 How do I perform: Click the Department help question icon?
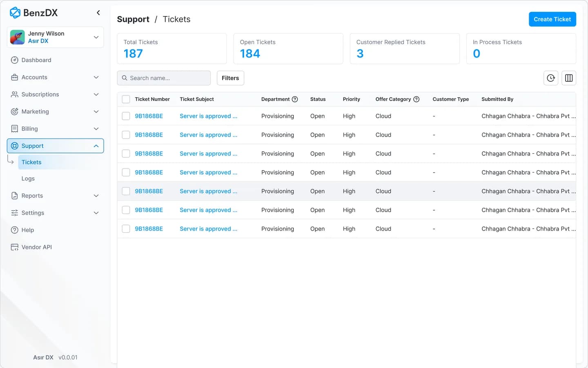(x=295, y=99)
